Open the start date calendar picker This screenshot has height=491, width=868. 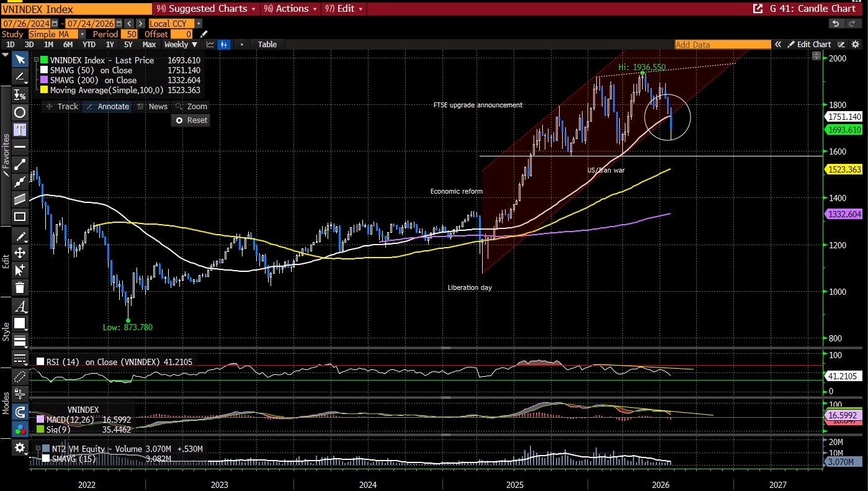55,24
